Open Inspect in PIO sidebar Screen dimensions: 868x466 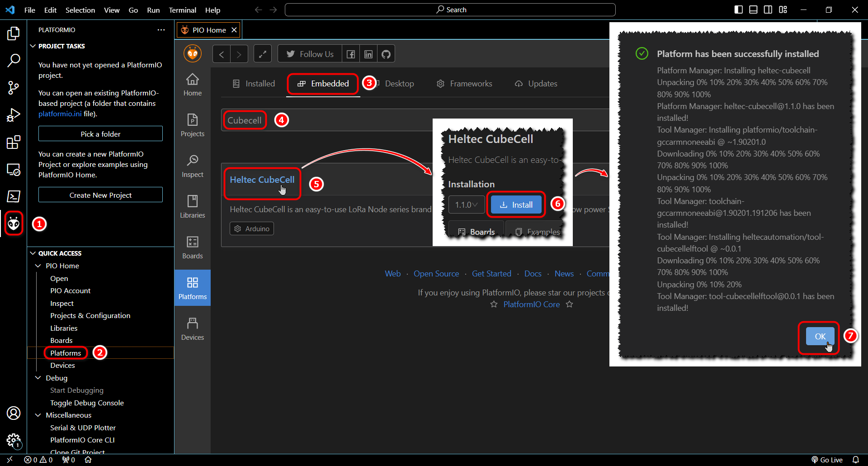click(193, 166)
